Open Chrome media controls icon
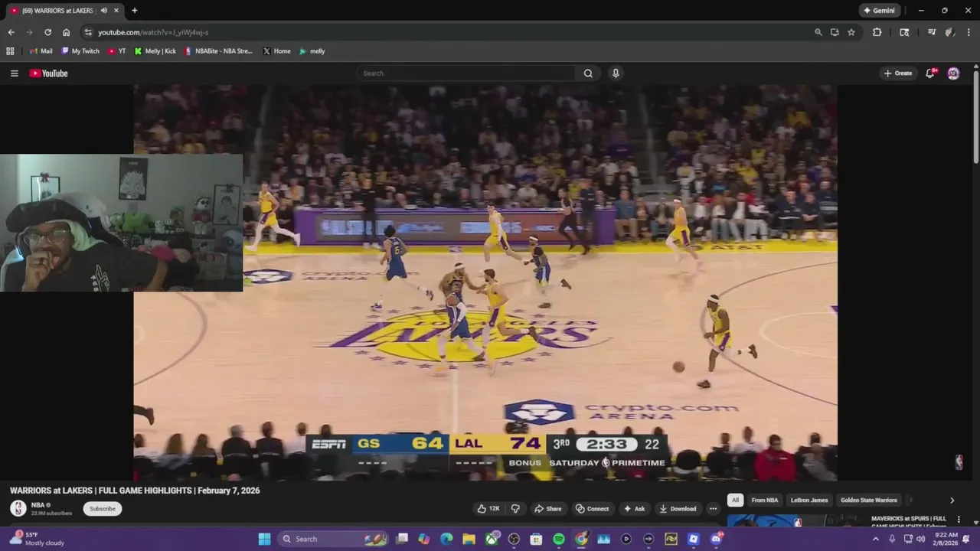Viewport: 980px width, 551px height. tap(932, 32)
